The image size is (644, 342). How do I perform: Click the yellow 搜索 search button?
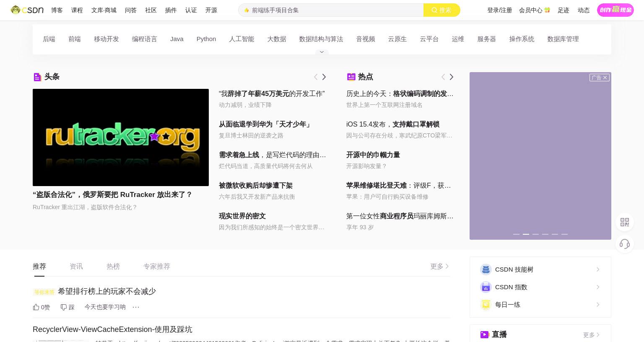click(441, 10)
